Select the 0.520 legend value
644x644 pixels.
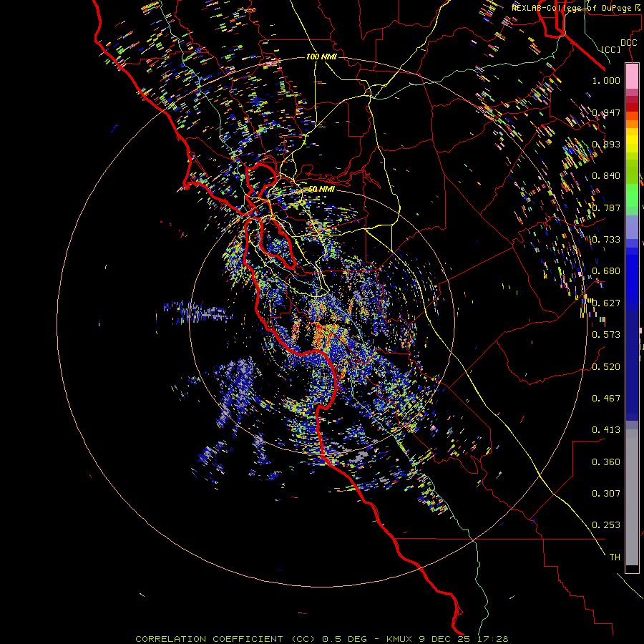606,367
